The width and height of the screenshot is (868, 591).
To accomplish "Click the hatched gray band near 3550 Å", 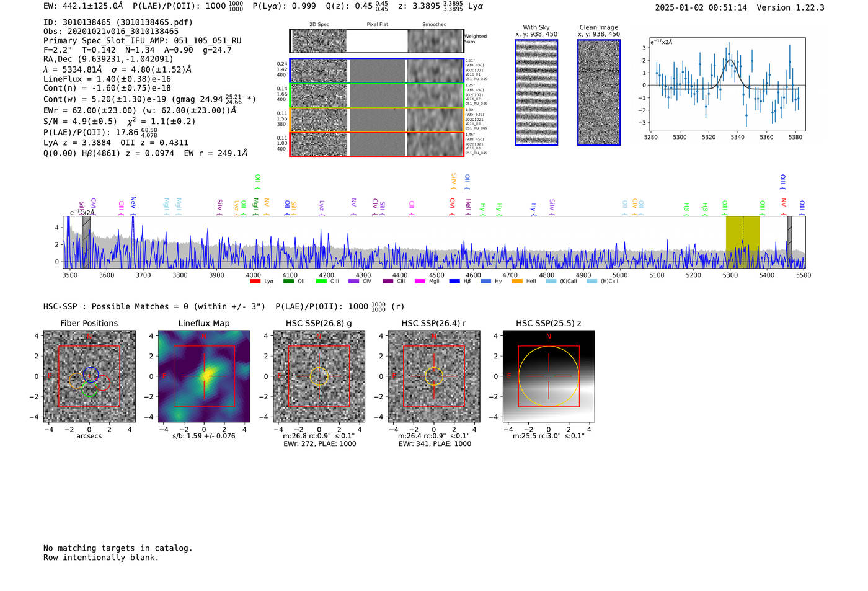I will pyautogui.click(x=86, y=242).
